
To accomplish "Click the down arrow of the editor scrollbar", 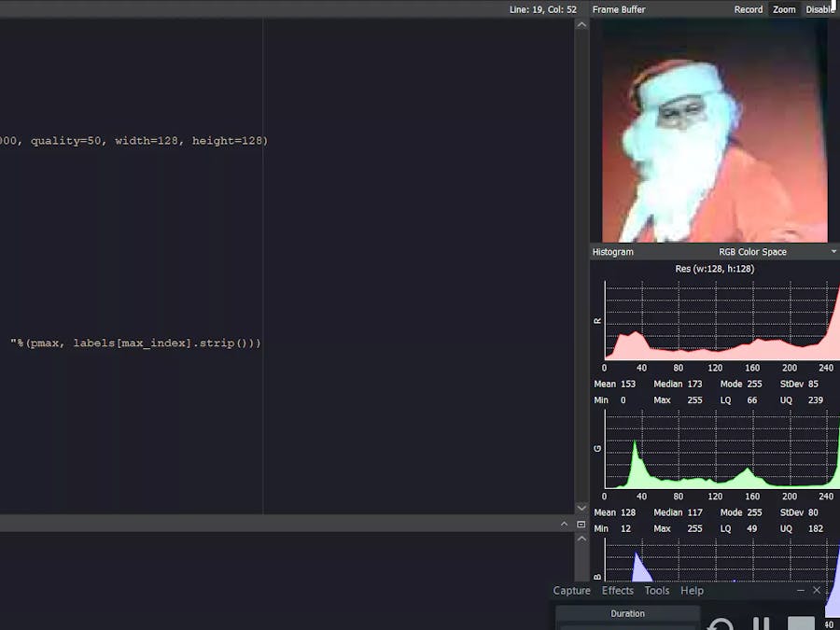I will click(x=581, y=508).
